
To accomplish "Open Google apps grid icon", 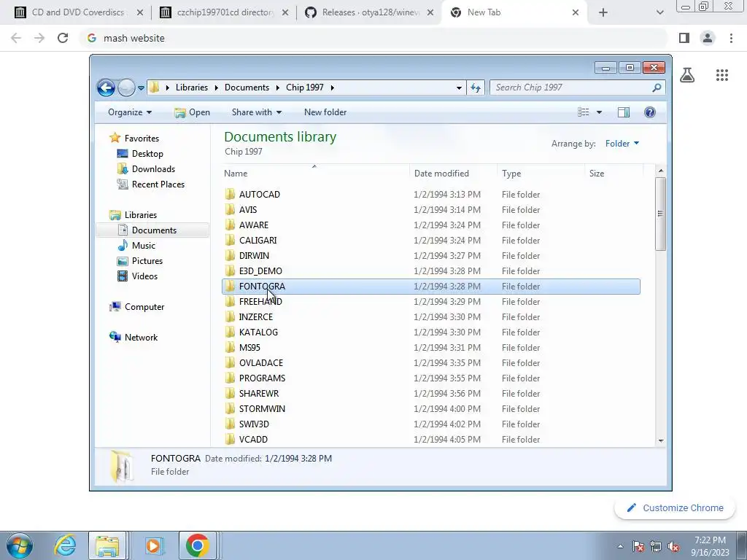I will pyautogui.click(x=722, y=75).
